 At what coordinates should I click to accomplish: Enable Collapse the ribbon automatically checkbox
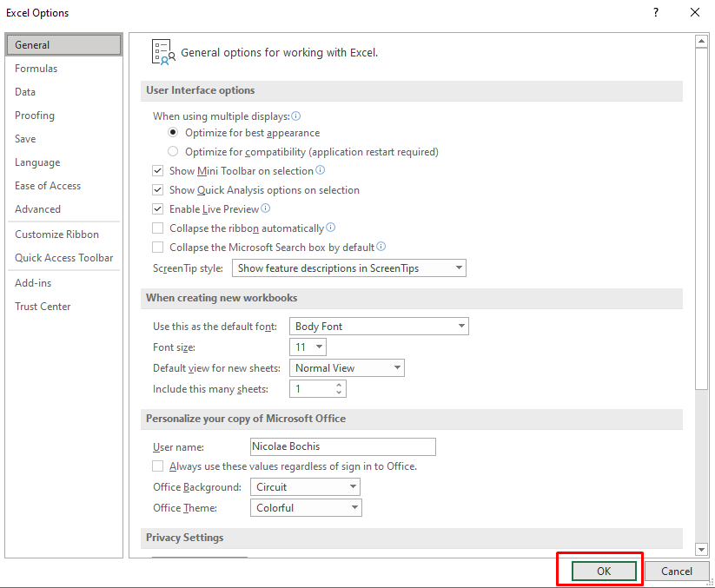(x=158, y=228)
